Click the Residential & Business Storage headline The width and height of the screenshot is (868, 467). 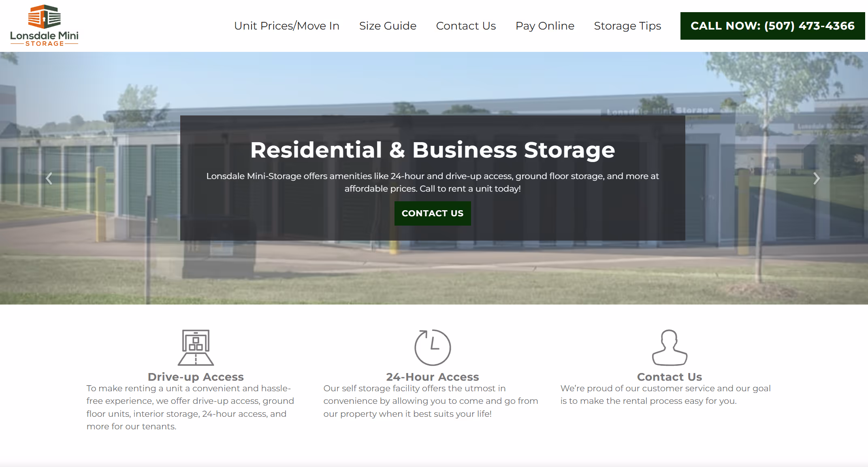point(433,150)
